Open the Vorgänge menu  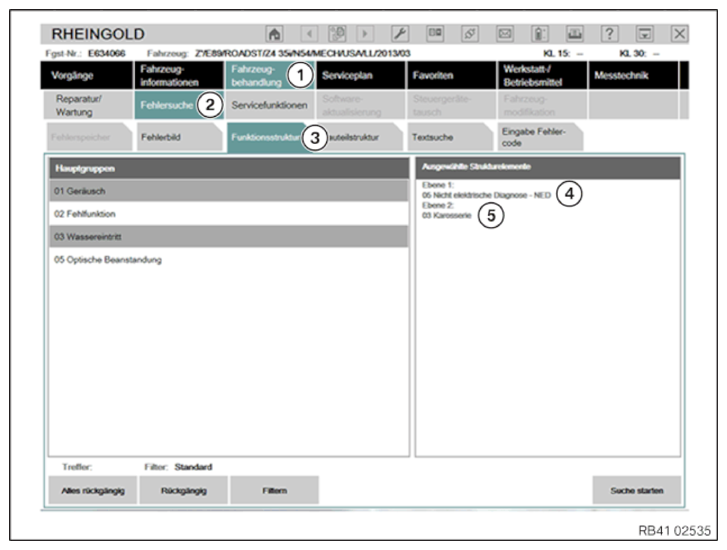tap(87, 75)
